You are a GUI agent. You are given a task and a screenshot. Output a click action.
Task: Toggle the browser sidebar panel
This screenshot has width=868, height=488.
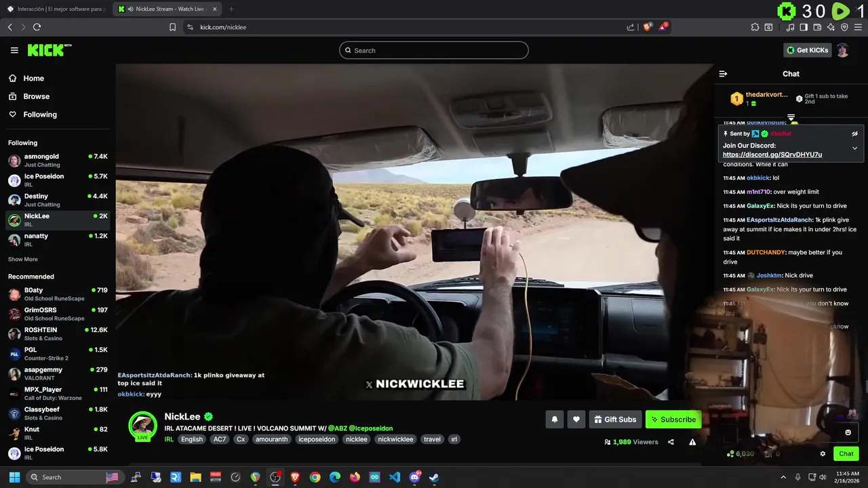point(804,27)
